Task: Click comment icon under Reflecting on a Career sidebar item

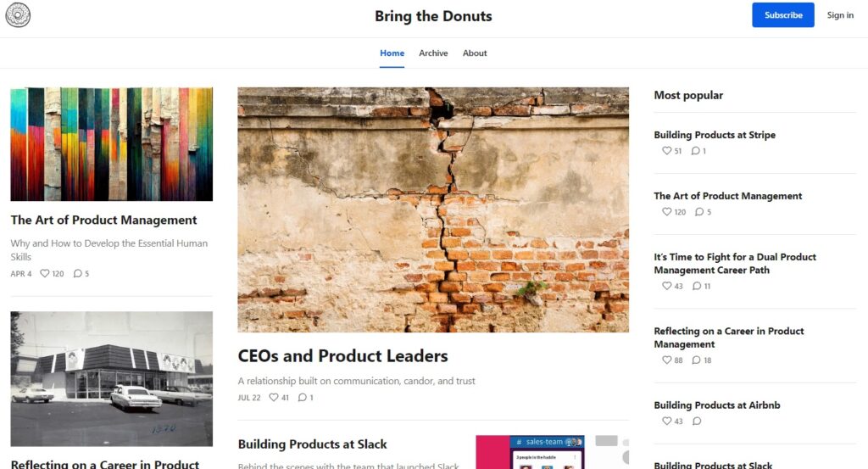Action: point(698,360)
